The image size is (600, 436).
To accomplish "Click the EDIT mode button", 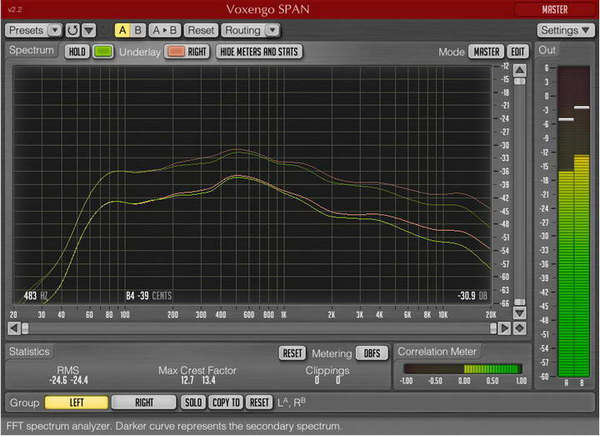I will pos(517,51).
